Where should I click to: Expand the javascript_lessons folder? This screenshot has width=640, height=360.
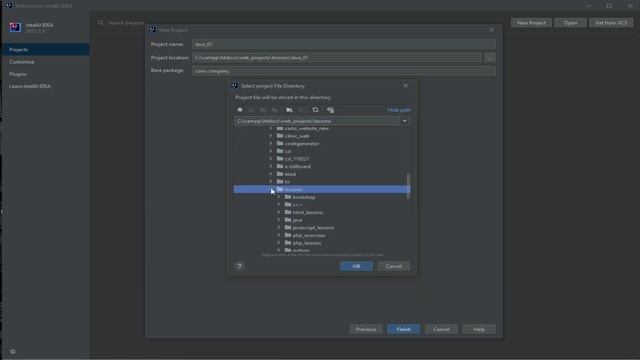pyautogui.click(x=279, y=227)
